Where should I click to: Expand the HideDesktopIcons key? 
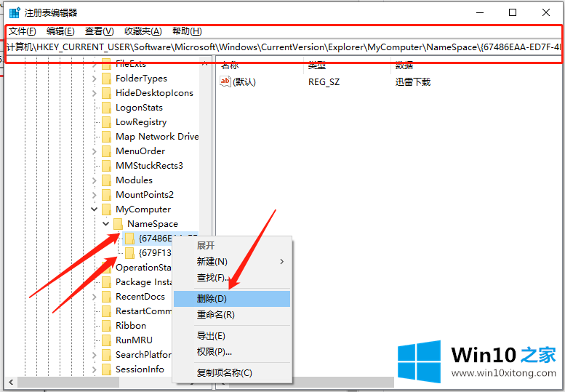[x=95, y=93]
